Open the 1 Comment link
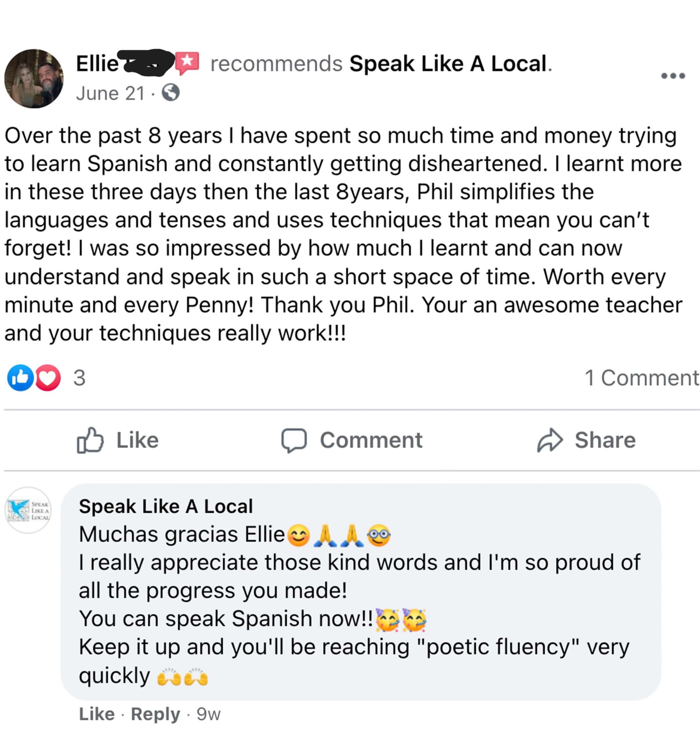 tap(641, 378)
